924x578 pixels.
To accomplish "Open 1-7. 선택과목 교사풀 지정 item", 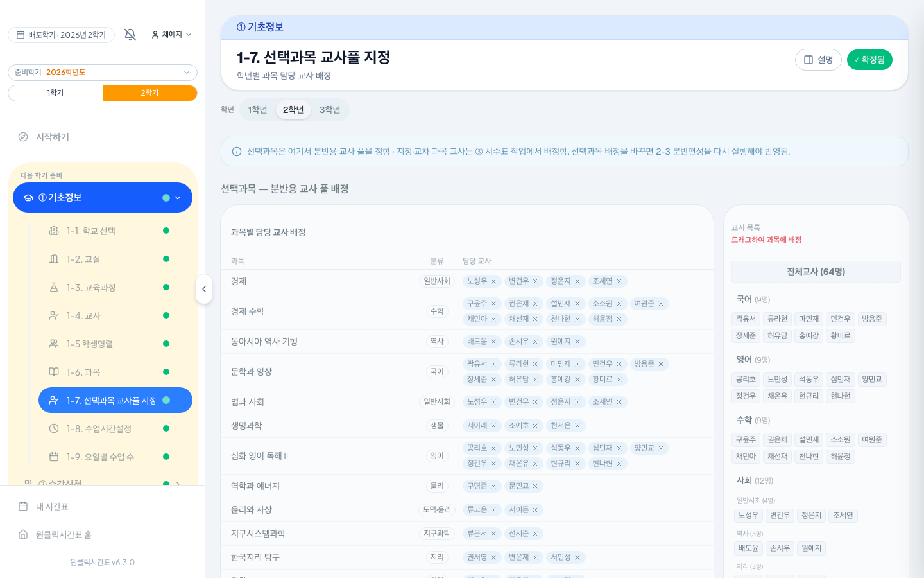I will coord(116,400).
